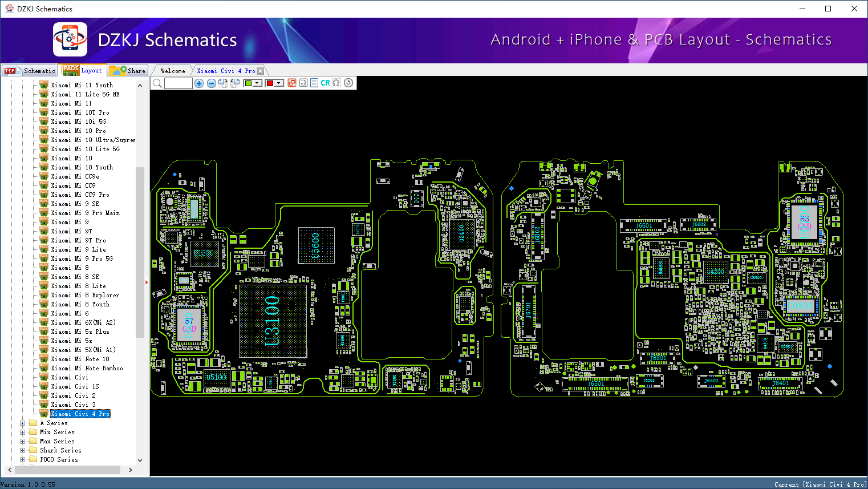
Task: Select 'Xiaomi Mi 10T Pro' in the tree
Action: coord(80,112)
